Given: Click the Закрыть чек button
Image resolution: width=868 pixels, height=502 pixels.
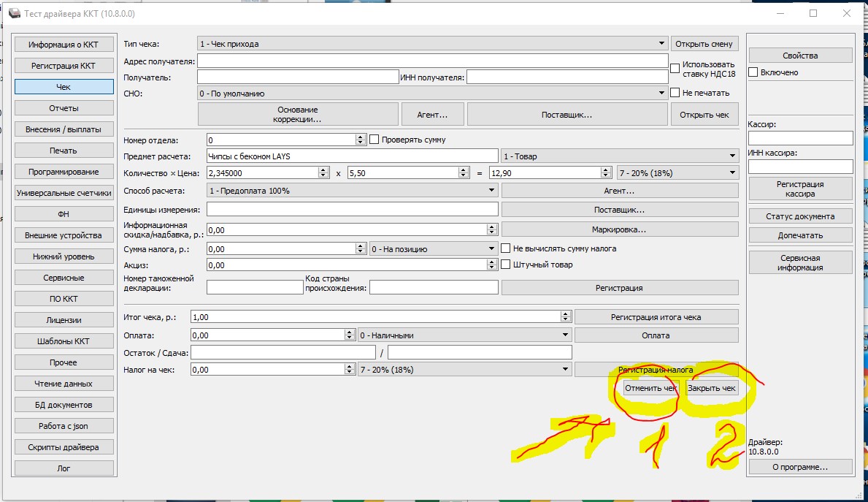Looking at the screenshot, I should (x=712, y=389).
